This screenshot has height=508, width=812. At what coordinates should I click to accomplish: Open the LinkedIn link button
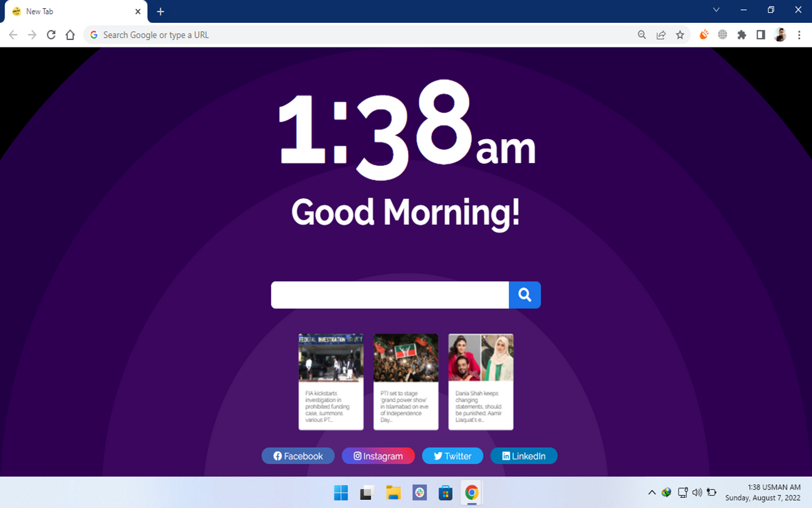click(x=524, y=456)
